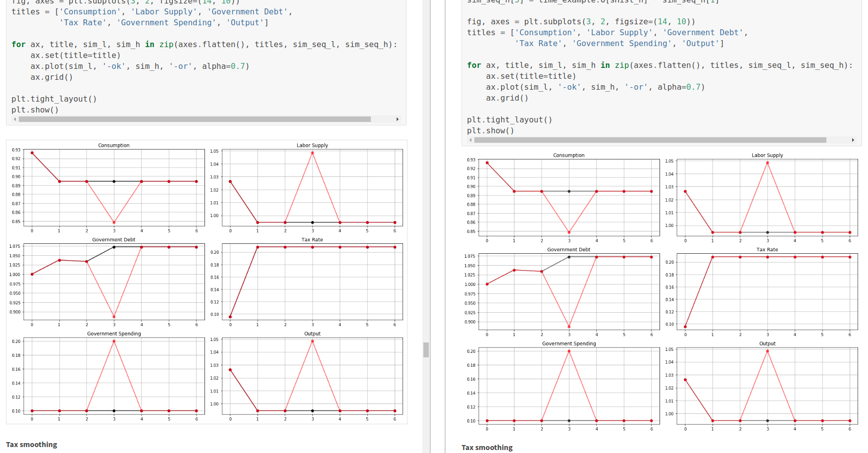Click the "'Tax Rate', 'Government Spending'" line in the right cell
This screenshot has width=868, height=453.
[x=619, y=44]
